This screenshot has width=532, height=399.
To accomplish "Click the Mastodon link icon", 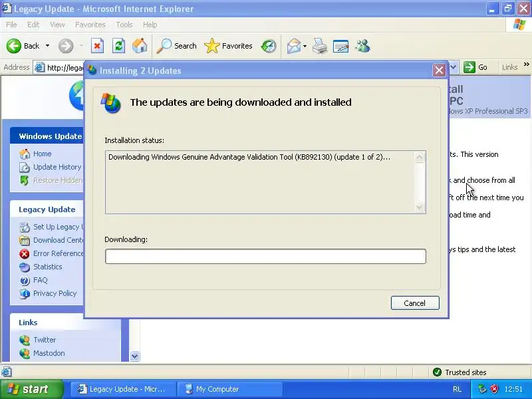I will (25, 353).
